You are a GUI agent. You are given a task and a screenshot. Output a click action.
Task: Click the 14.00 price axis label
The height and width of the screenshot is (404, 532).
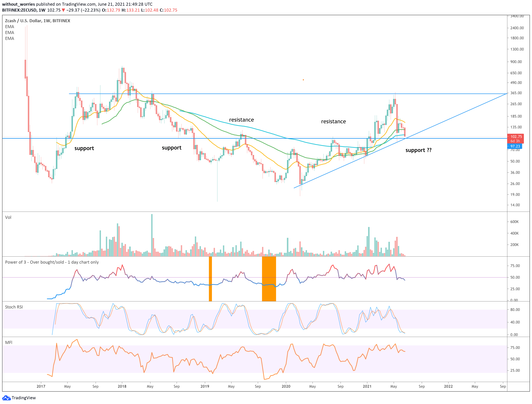pos(515,205)
